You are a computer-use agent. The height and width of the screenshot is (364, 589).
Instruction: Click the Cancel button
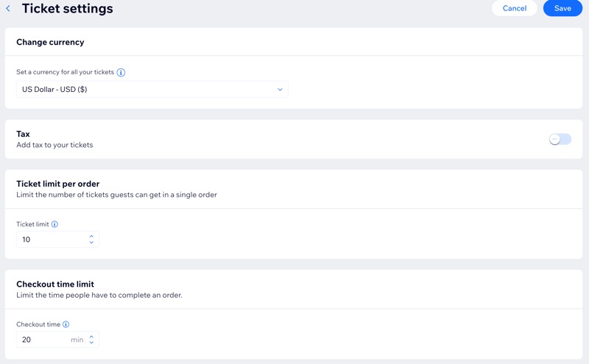(514, 8)
